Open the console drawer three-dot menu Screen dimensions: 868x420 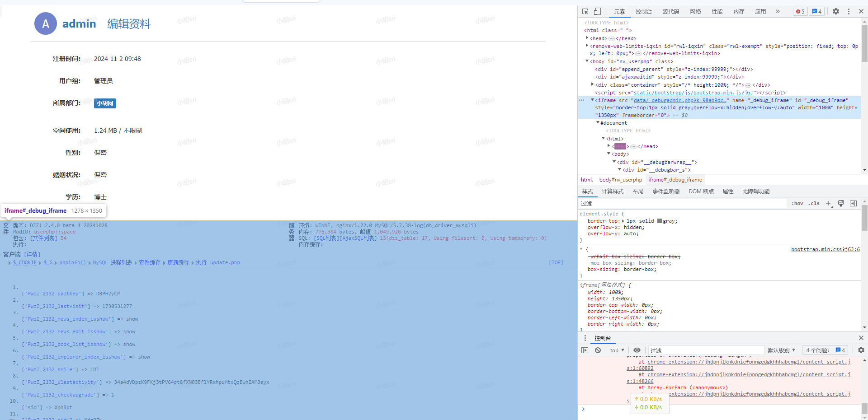point(585,338)
